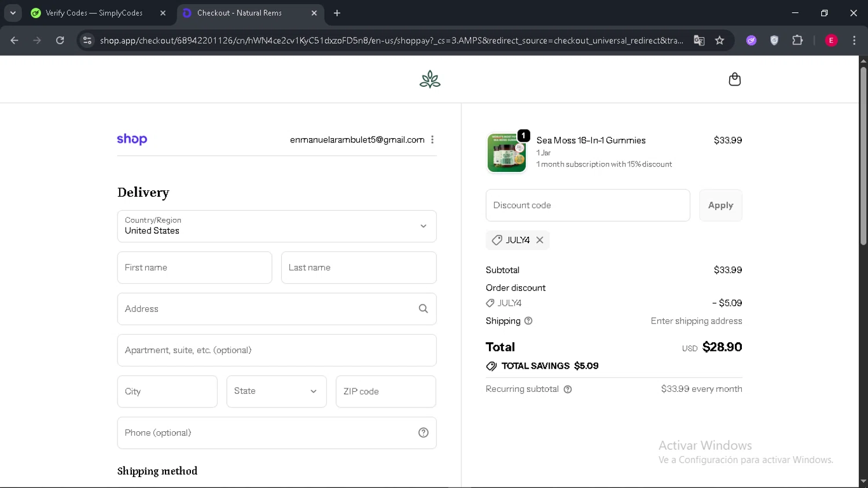868x488 pixels.
Task: Bookmark this page with the star icon
Action: 719,41
